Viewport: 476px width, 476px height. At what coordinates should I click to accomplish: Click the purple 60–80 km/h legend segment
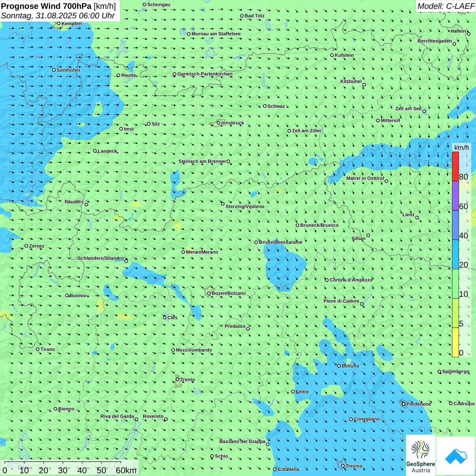455,196
